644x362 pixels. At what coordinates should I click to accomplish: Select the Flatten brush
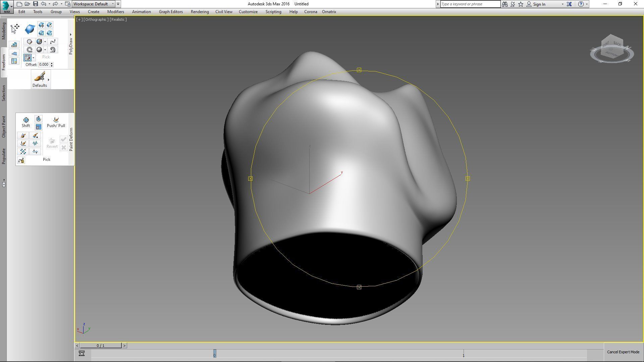(23, 143)
